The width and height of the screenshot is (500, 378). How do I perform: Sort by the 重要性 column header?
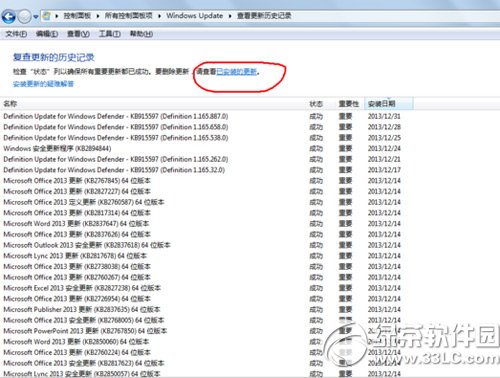[x=349, y=104]
